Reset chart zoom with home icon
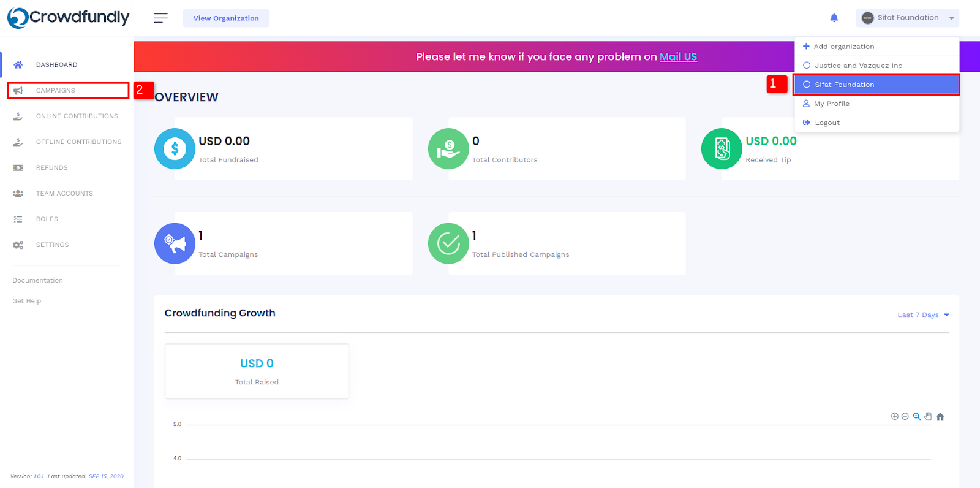The image size is (980, 488). (940, 417)
